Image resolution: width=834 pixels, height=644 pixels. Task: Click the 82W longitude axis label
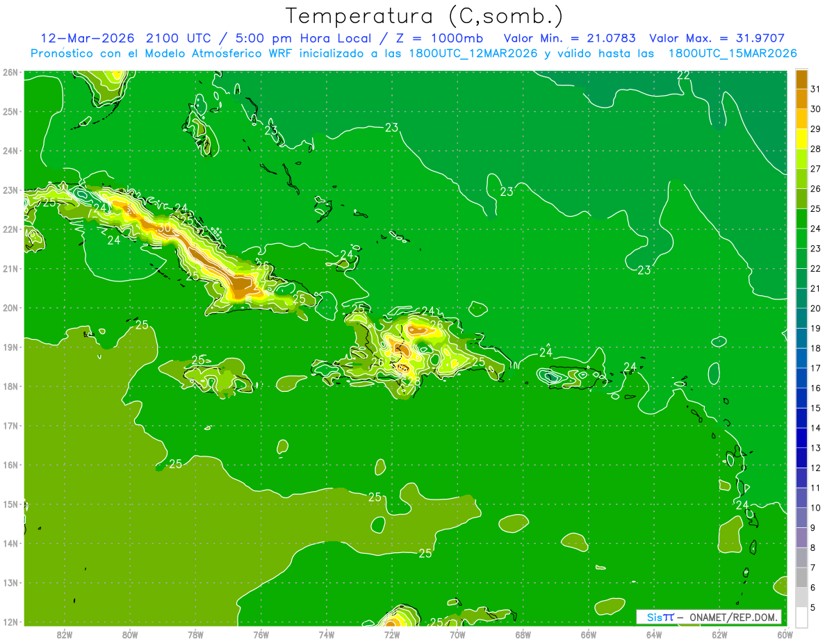coord(65,635)
